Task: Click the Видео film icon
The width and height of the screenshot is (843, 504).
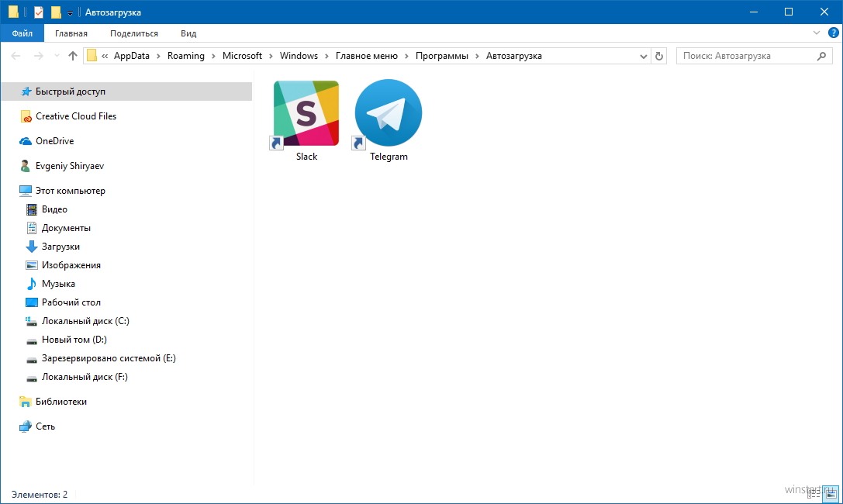Action: 32,209
